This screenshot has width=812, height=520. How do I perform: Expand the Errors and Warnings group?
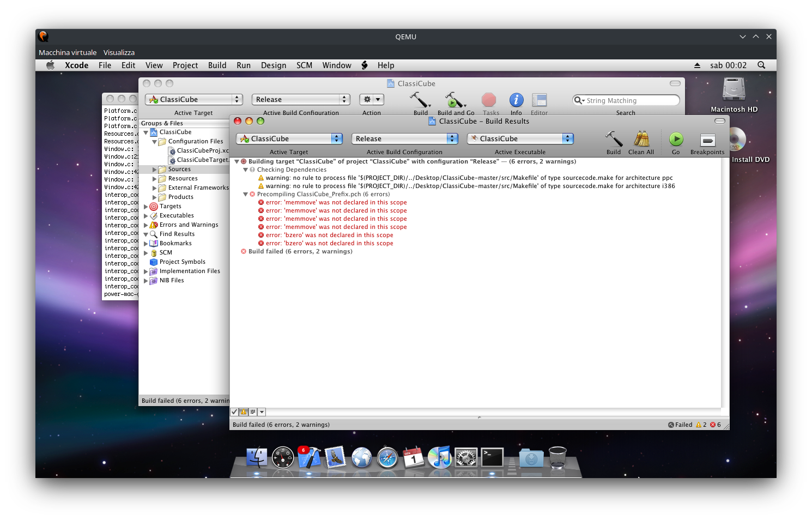[x=146, y=225]
